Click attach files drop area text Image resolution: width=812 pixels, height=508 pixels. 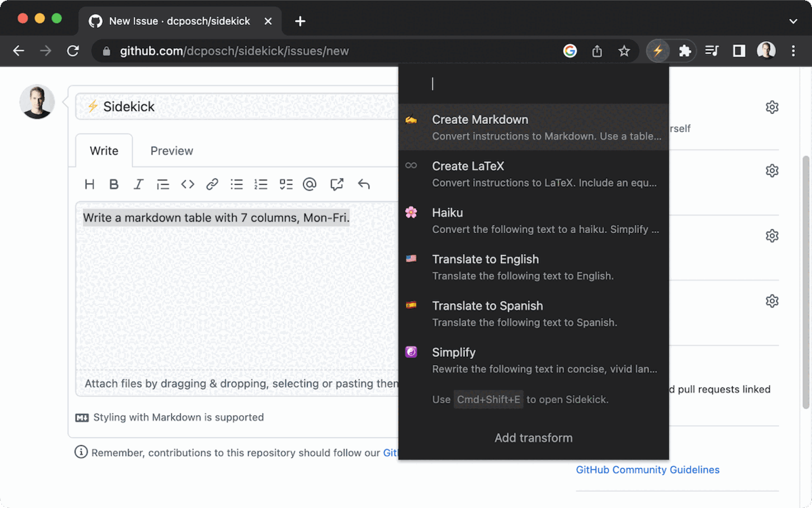(x=242, y=383)
